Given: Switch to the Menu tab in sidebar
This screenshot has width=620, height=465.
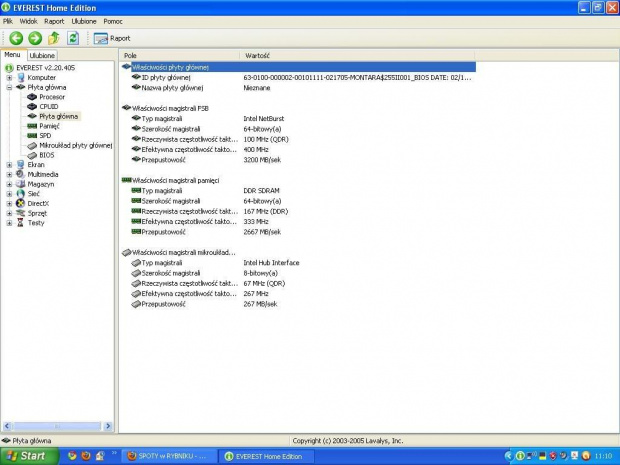Looking at the screenshot, I should tap(12, 55).
